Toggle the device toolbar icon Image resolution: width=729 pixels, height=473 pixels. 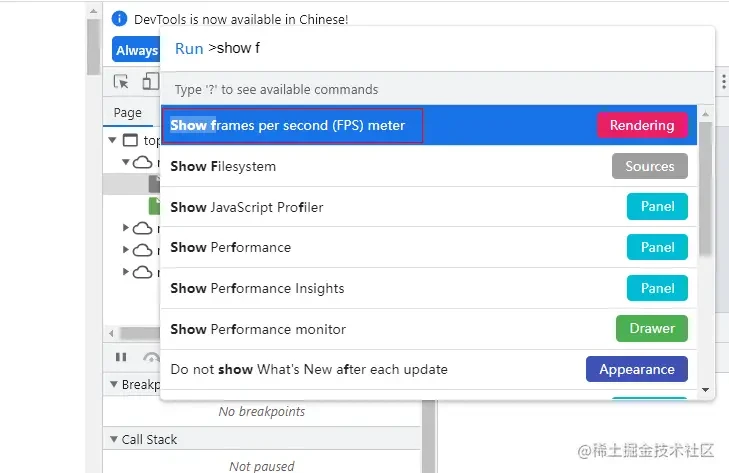[151, 81]
